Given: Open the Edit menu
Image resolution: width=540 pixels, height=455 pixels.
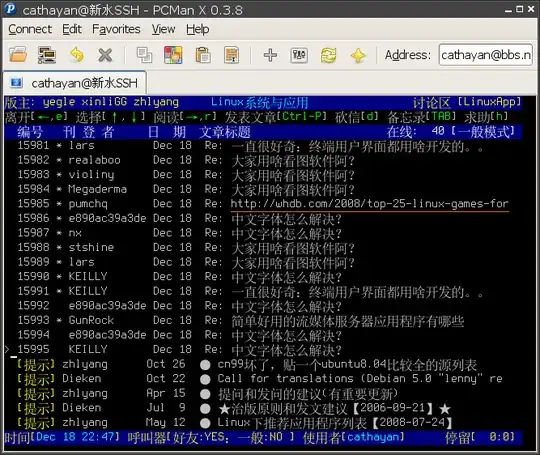Looking at the screenshot, I should tap(72, 29).
